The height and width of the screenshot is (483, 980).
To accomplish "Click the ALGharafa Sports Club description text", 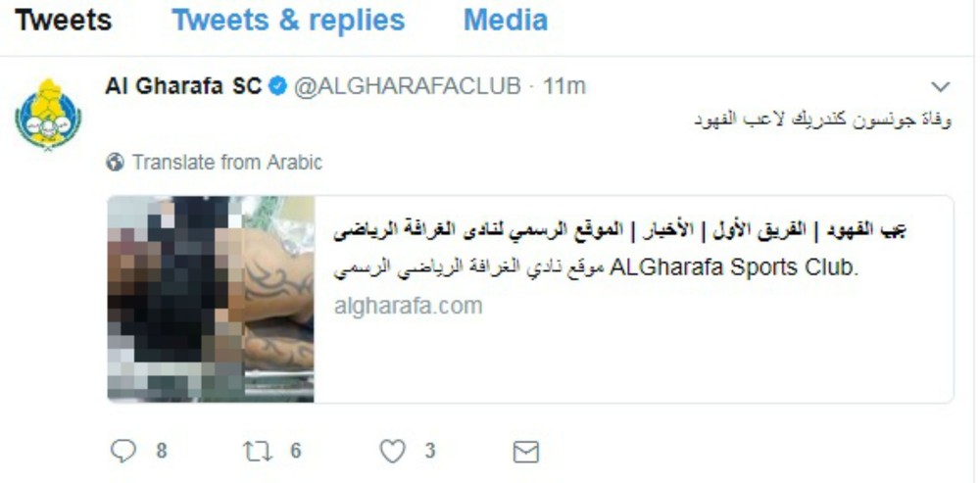I will [597, 268].
